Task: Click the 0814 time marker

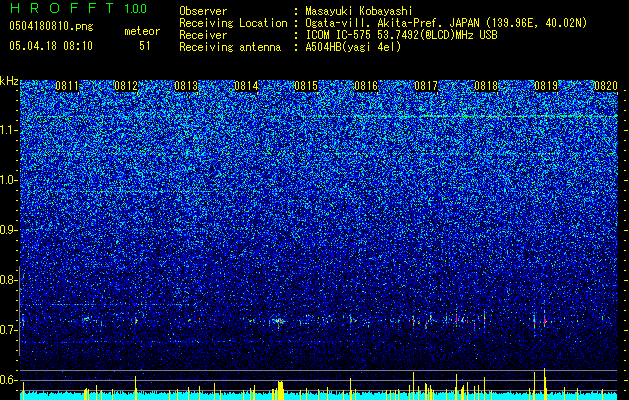Action: point(246,86)
